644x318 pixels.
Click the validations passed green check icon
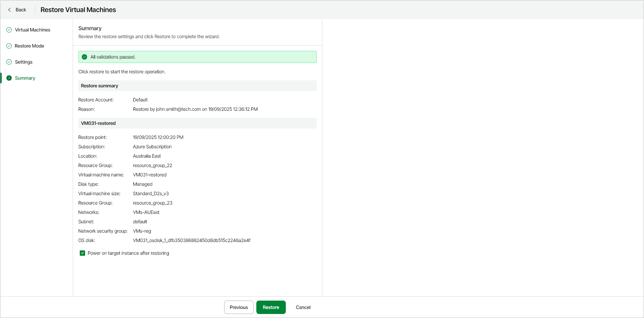[x=84, y=57]
